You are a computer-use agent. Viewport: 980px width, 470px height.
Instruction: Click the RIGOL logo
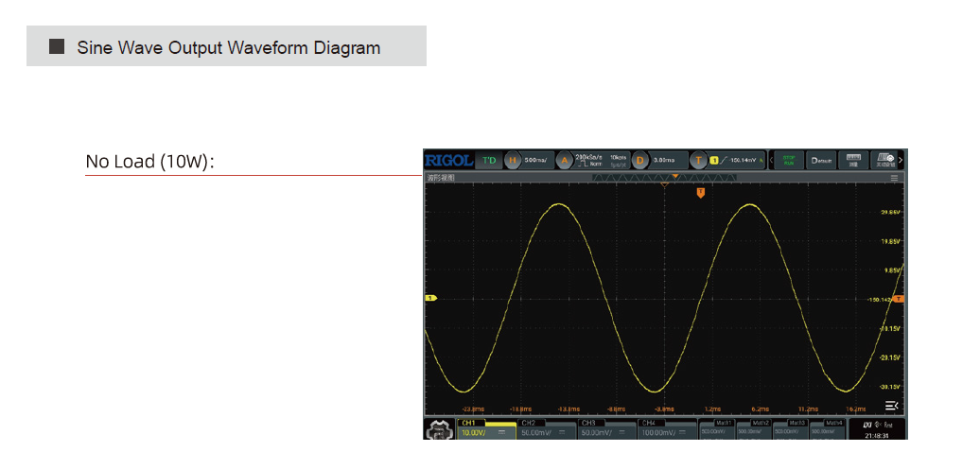pos(448,160)
